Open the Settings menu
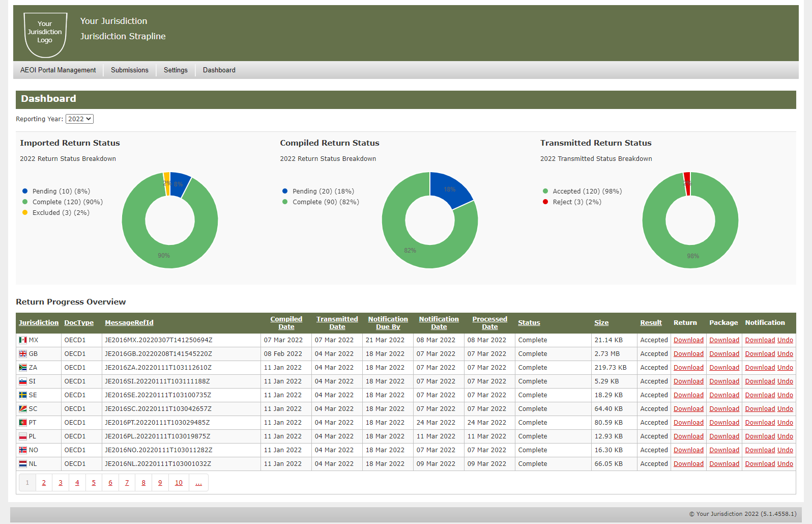 pos(176,70)
